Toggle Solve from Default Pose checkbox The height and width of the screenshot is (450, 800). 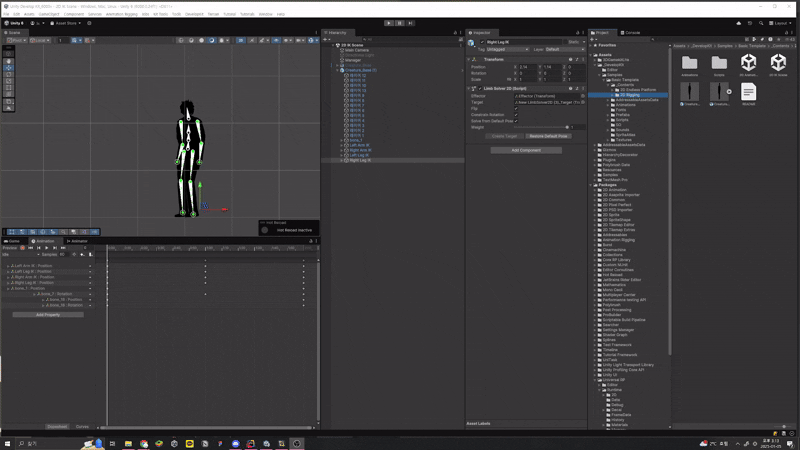pyautogui.click(x=516, y=121)
